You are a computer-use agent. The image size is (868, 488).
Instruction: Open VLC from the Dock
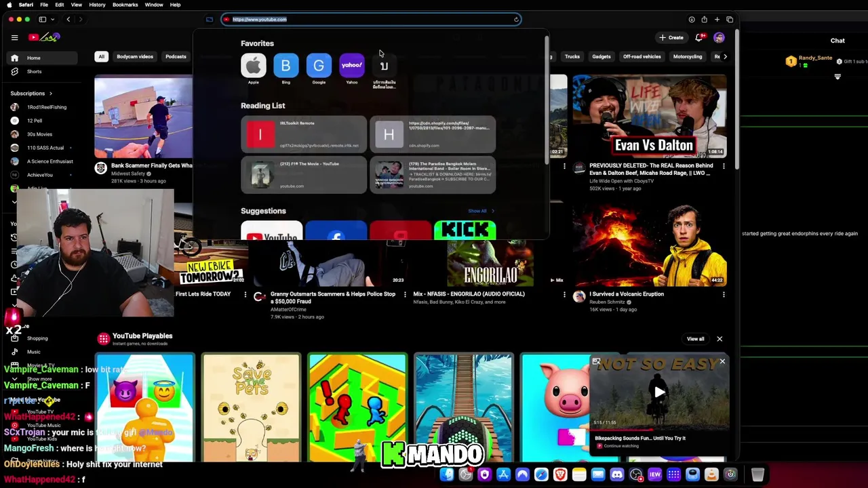(711, 475)
